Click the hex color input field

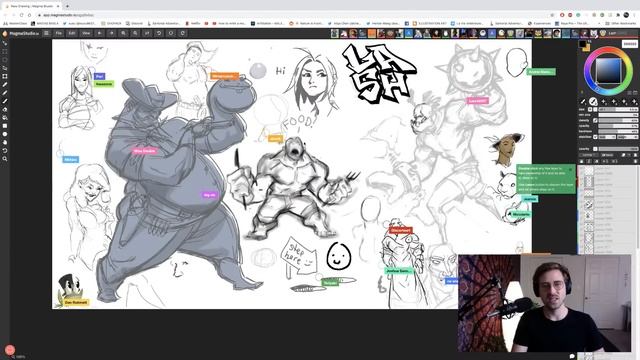[x=629, y=44]
